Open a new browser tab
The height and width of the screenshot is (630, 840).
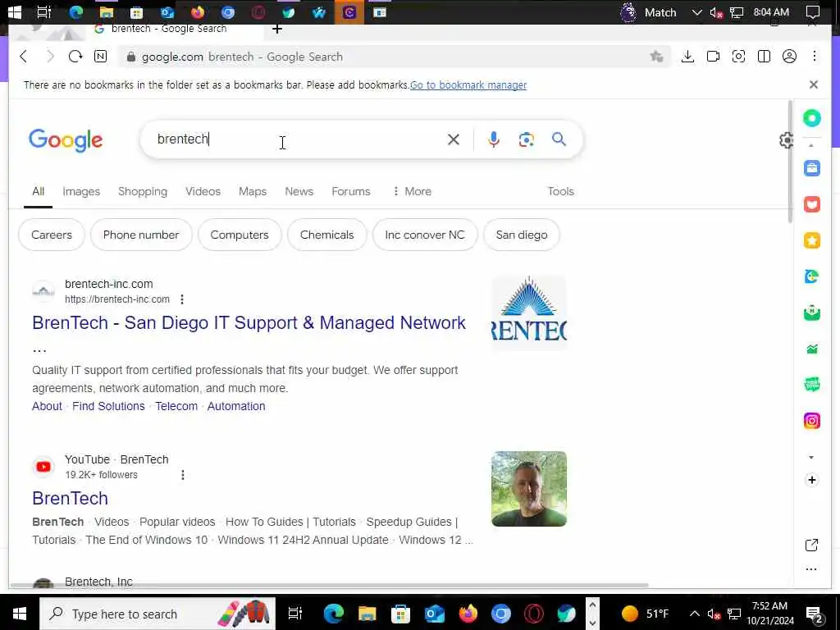(x=277, y=29)
